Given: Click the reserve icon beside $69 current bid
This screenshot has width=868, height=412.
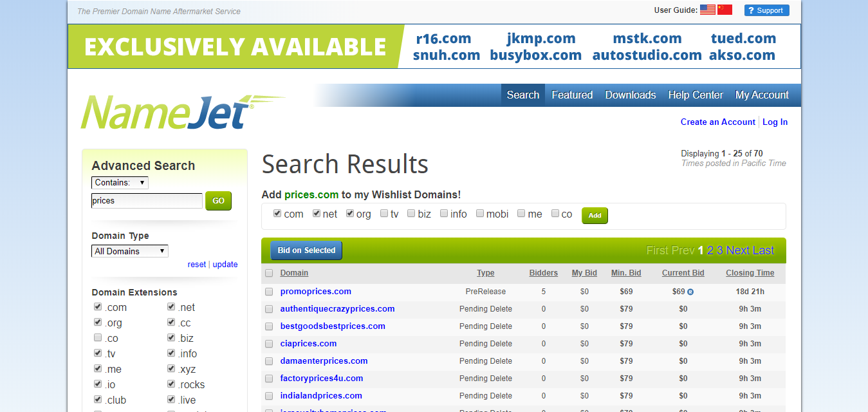Looking at the screenshot, I should [x=690, y=292].
